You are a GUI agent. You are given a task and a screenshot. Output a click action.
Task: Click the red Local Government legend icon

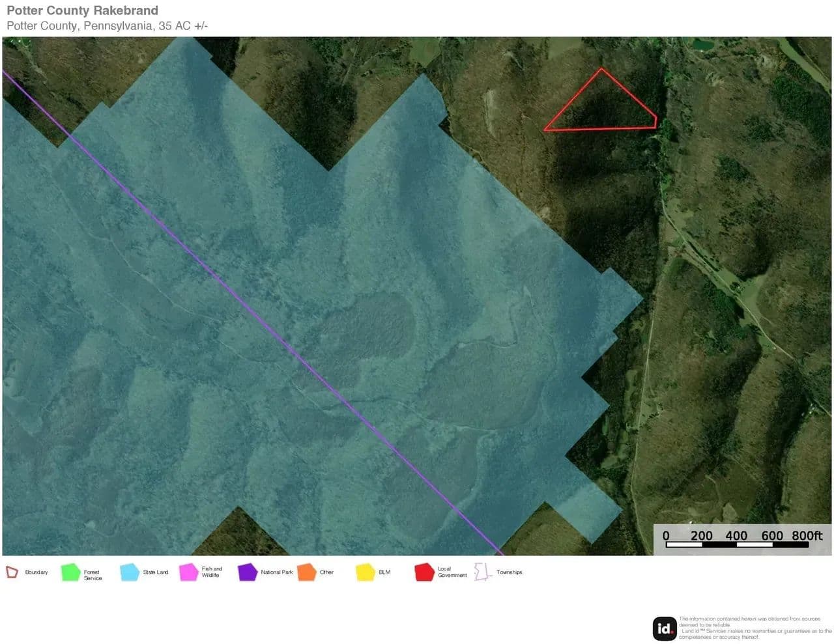(424, 572)
